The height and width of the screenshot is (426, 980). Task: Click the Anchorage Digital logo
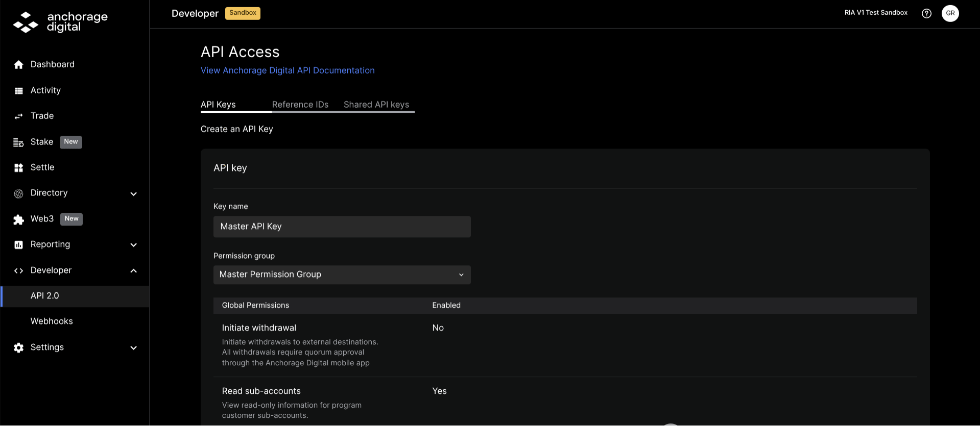click(60, 22)
